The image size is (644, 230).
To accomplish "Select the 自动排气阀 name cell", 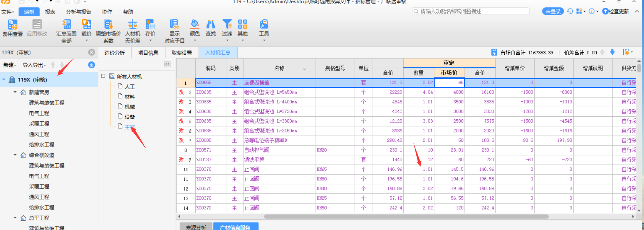I will point(279,150).
